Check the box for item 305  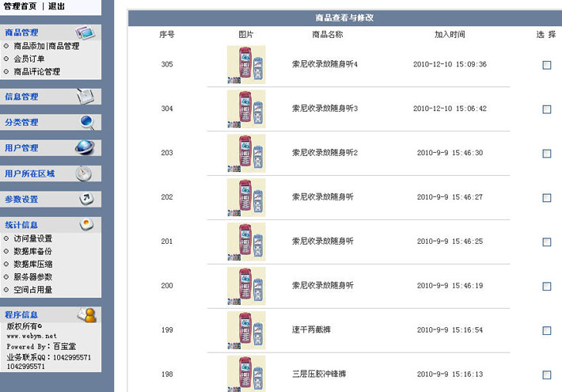pos(547,65)
